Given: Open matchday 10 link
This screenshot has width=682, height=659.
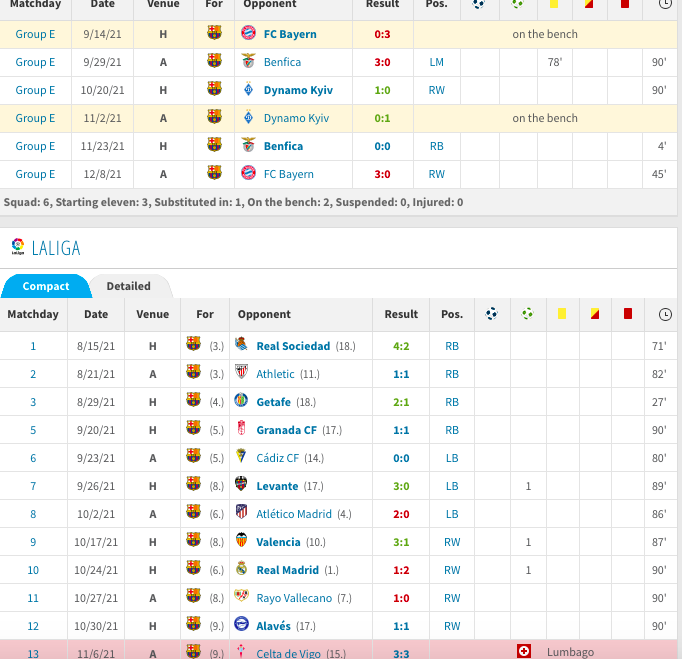Looking at the screenshot, I should tap(33, 570).
